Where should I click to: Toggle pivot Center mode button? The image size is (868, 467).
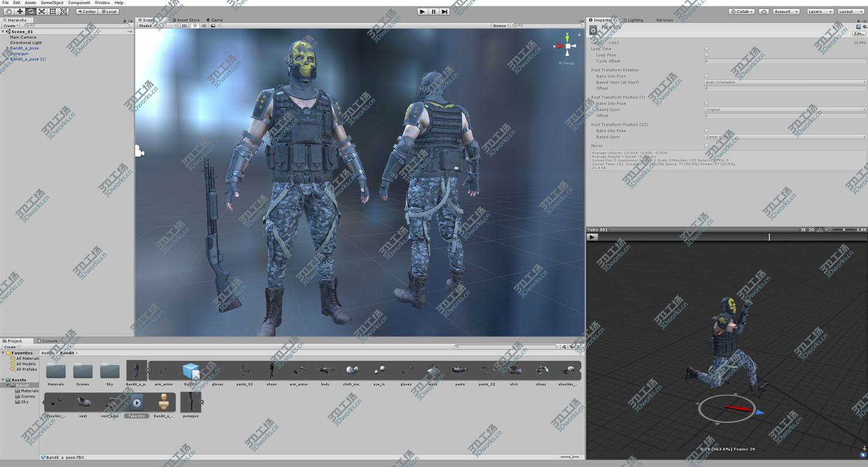[86, 11]
